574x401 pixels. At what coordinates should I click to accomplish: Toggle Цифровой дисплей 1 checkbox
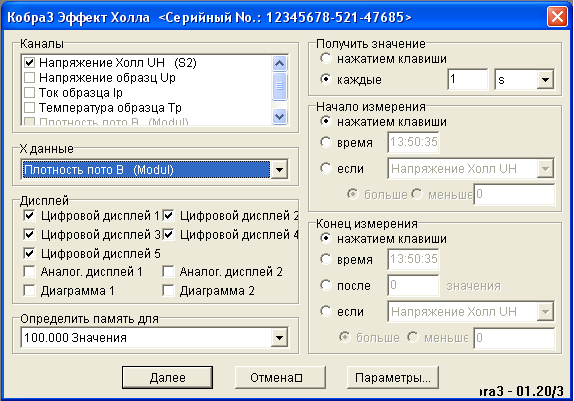pyautogui.click(x=29, y=215)
